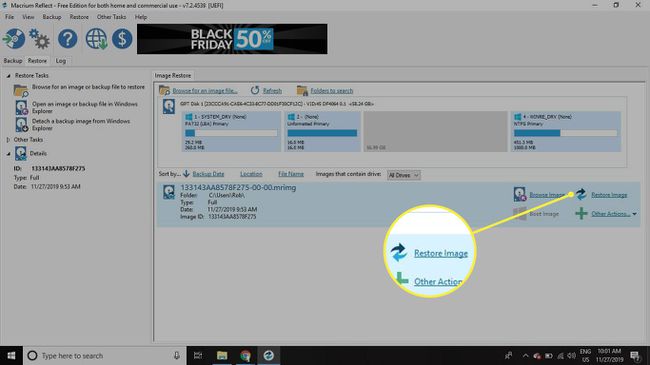Select the 4 - WINRE_DRV partition
This screenshot has height=365, width=650.
pos(565,131)
